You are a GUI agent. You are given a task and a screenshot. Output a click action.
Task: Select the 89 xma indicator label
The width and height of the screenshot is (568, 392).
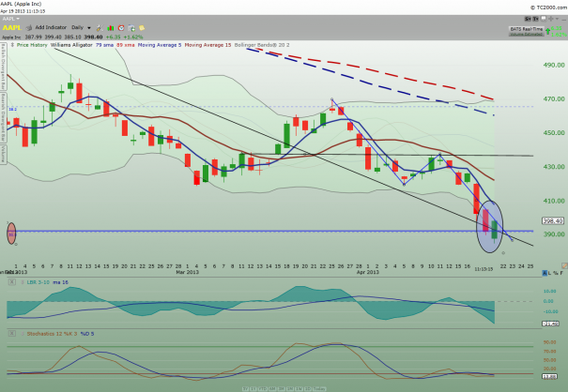[126, 45]
